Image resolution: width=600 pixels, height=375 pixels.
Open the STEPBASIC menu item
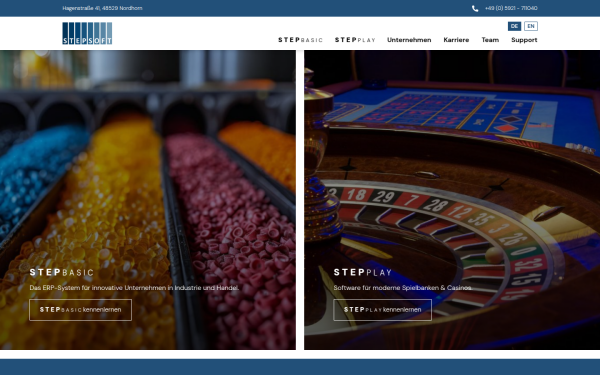point(300,40)
